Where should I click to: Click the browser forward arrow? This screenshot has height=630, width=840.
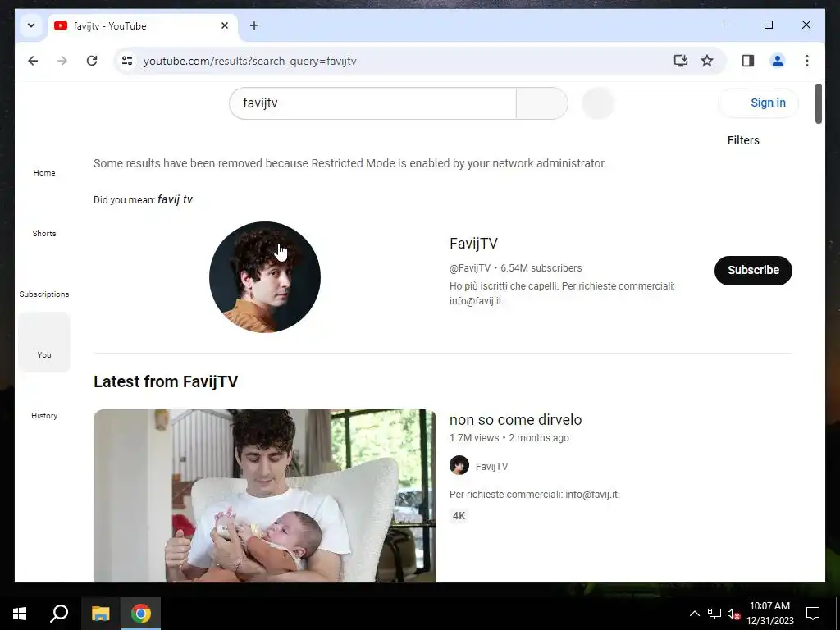(x=62, y=61)
